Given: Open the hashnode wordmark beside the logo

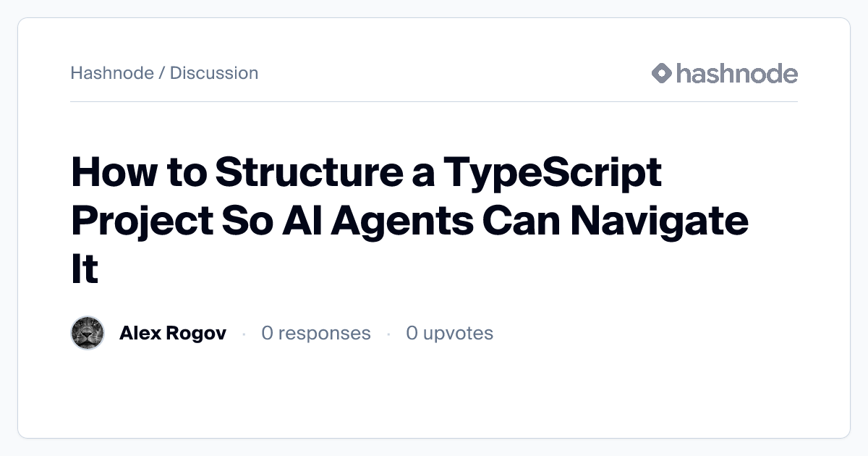Looking at the screenshot, I should (x=736, y=73).
